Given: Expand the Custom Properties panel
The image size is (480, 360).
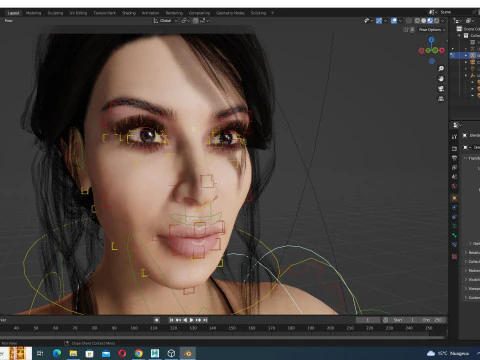Looking at the screenshot, I should point(466,298).
